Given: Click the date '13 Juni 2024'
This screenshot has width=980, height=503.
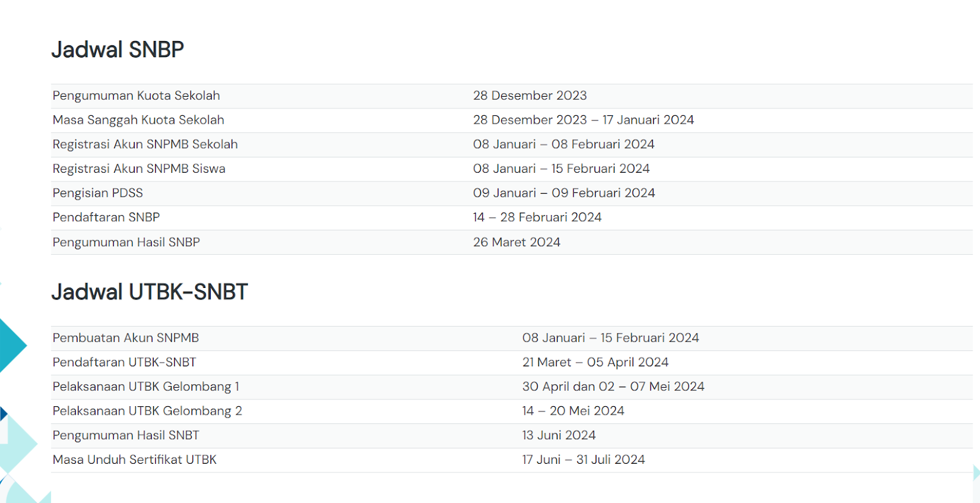Looking at the screenshot, I should (559, 436).
